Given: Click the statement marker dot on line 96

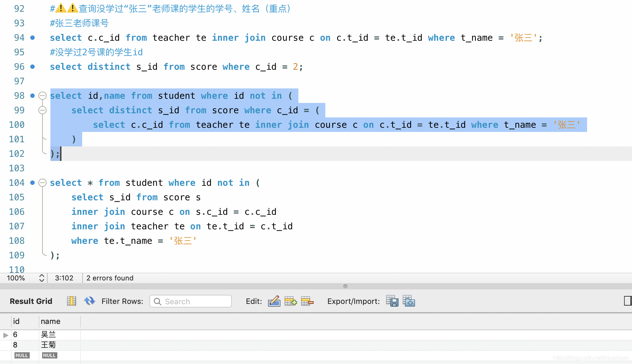Looking at the screenshot, I should 32,67.
